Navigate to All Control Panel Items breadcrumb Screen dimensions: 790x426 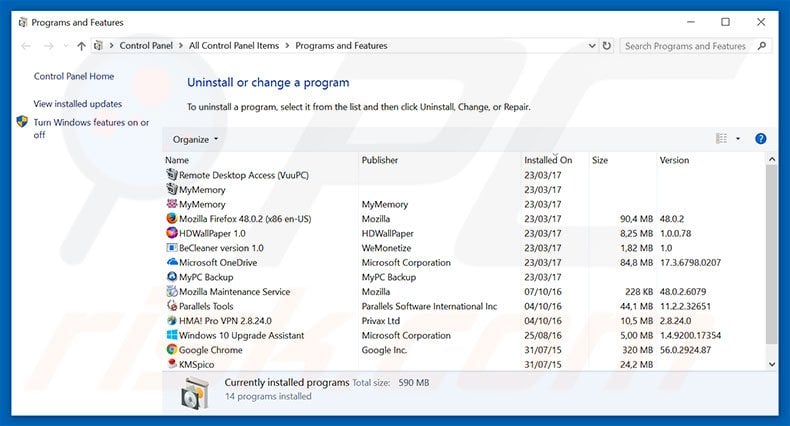(234, 46)
